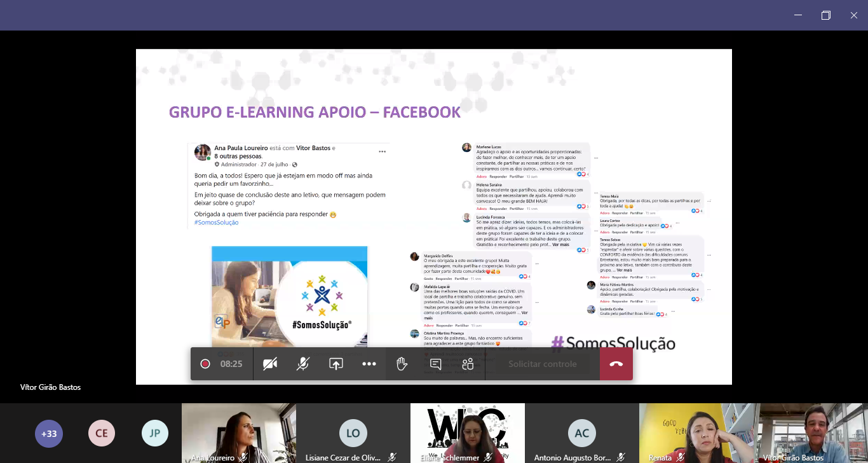
Task: Click Margarida Delfim's comment avatar
Action: pos(414,256)
